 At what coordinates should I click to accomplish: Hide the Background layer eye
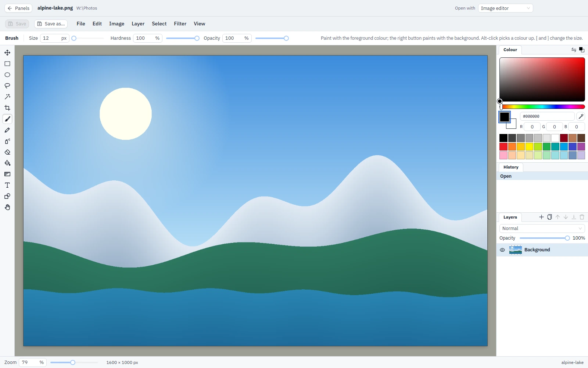pos(502,250)
